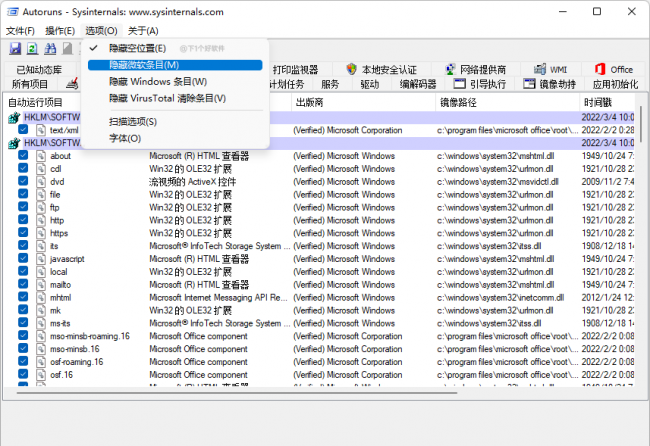Click the registry icon of second HKLM\SOFTW row
This screenshot has height=446, width=650.
tap(14, 144)
